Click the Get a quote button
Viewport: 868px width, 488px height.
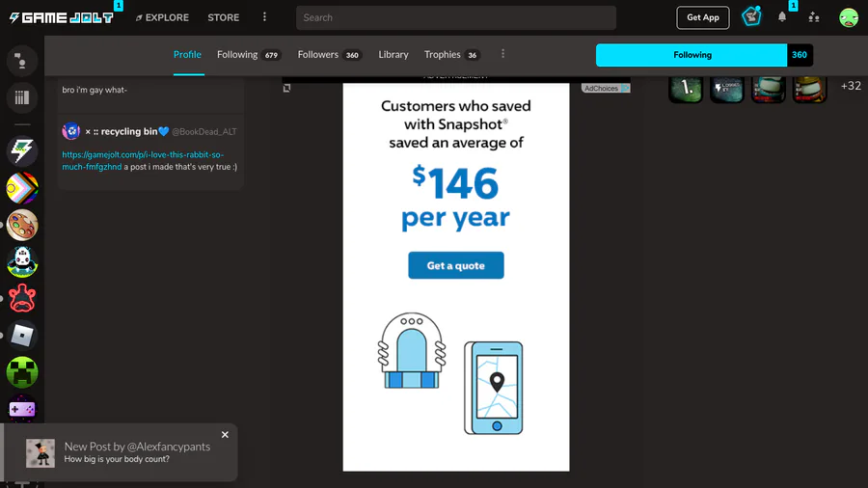tap(456, 265)
